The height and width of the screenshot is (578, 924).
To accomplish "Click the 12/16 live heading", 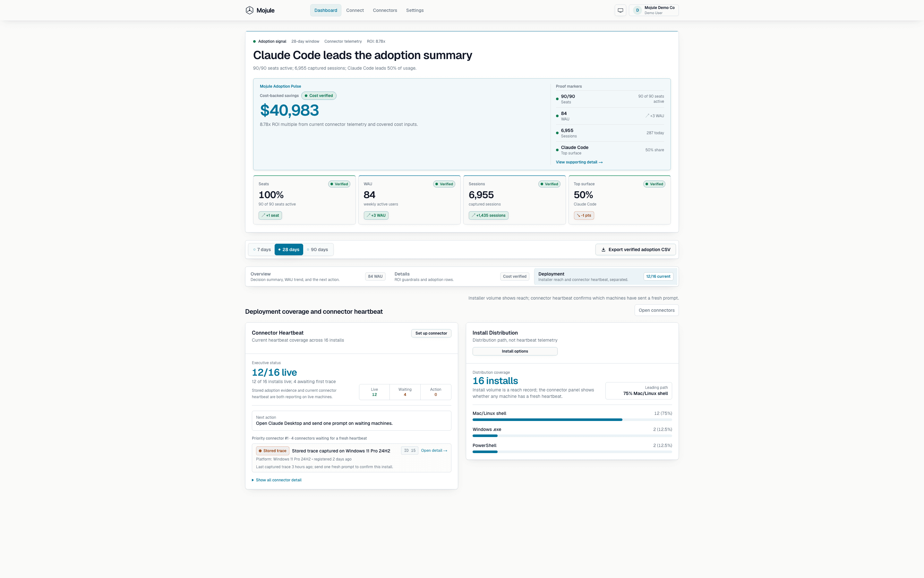I will click(x=274, y=372).
